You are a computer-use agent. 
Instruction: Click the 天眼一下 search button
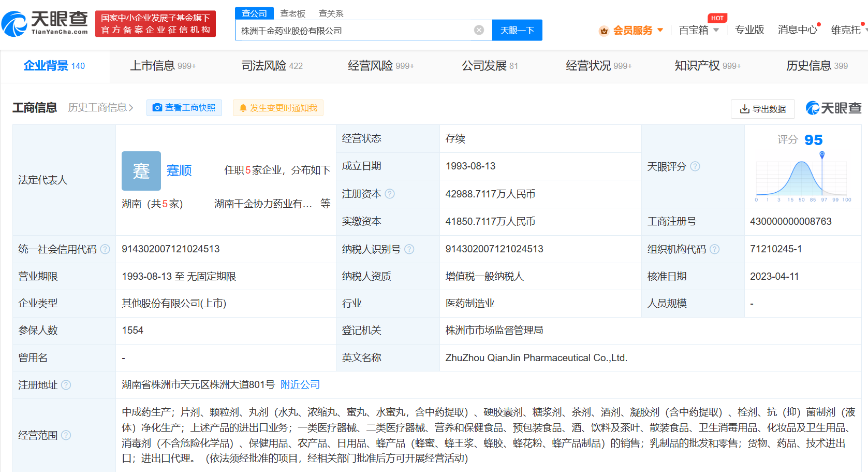pyautogui.click(x=517, y=30)
